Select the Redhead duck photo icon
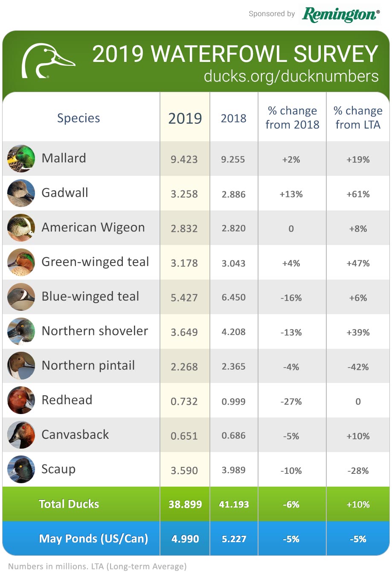This screenshot has width=392, height=572. [x=21, y=401]
